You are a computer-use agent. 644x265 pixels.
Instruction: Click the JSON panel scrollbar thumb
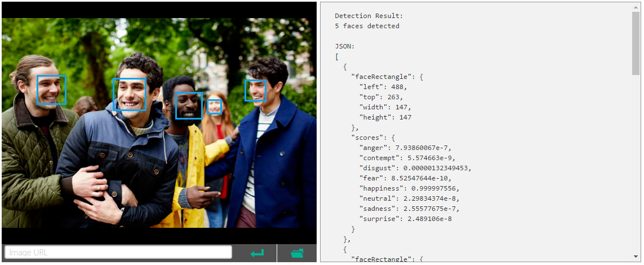[636, 43]
